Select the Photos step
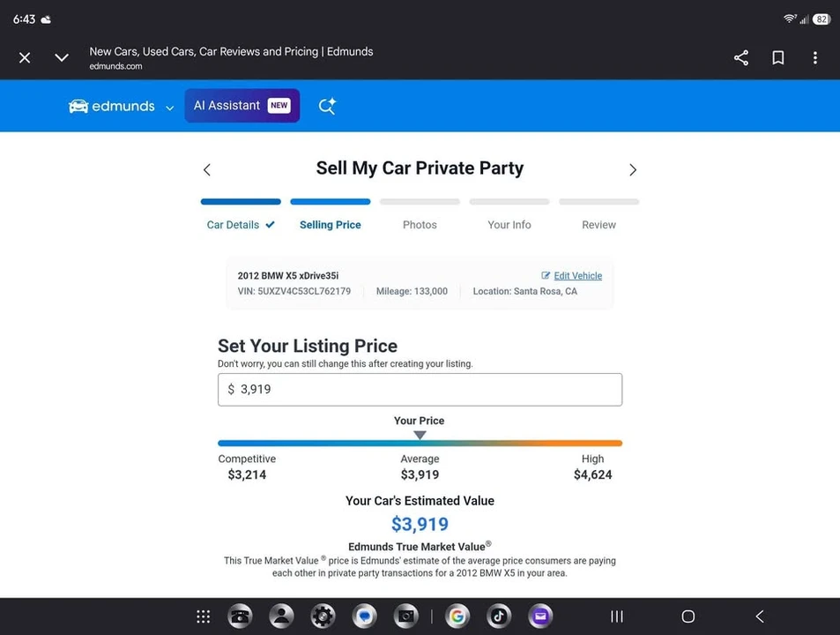This screenshot has width=840, height=635. pos(420,225)
